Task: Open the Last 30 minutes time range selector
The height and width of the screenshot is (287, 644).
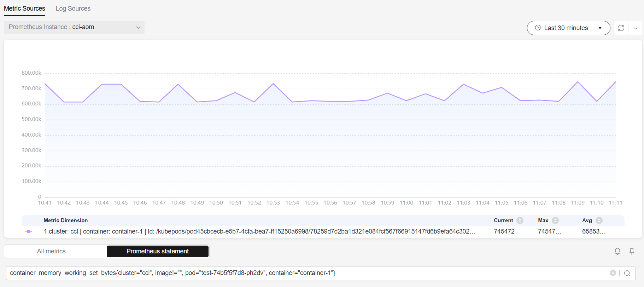Action: (568, 28)
